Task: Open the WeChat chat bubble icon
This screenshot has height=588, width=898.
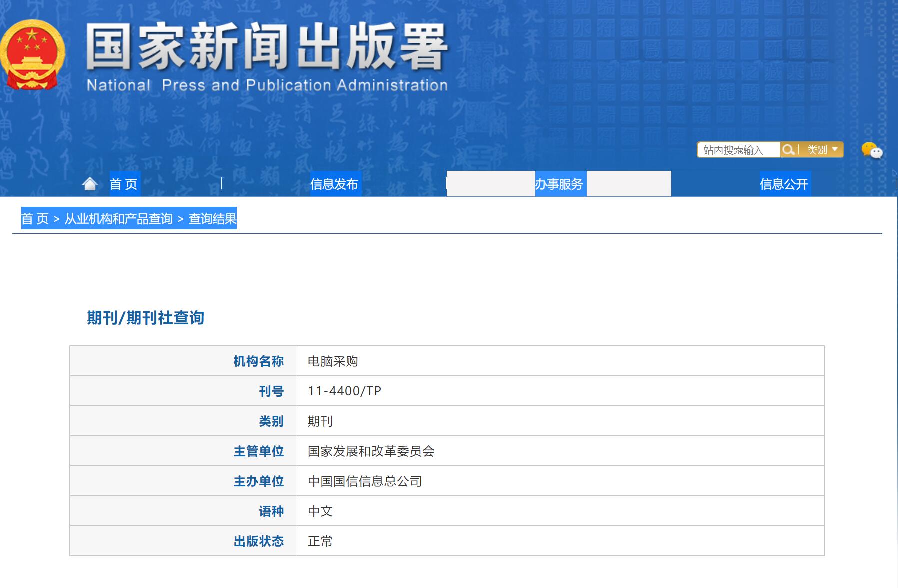Action: pos(872,150)
